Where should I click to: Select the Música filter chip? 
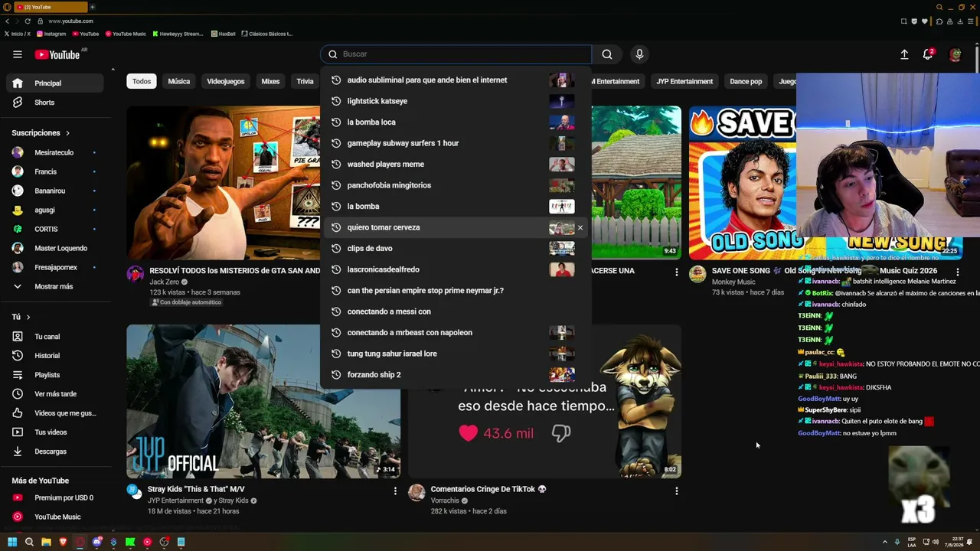(179, 81)
